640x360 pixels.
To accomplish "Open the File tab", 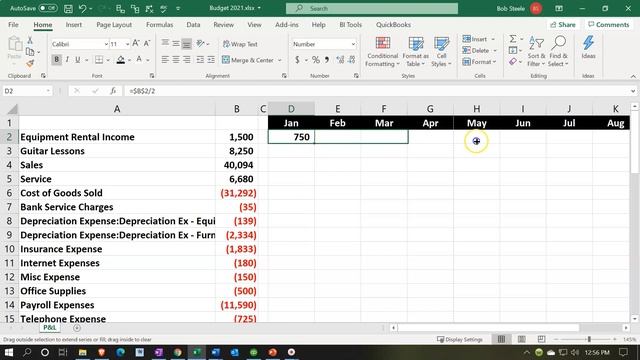I will pos(13,25).
